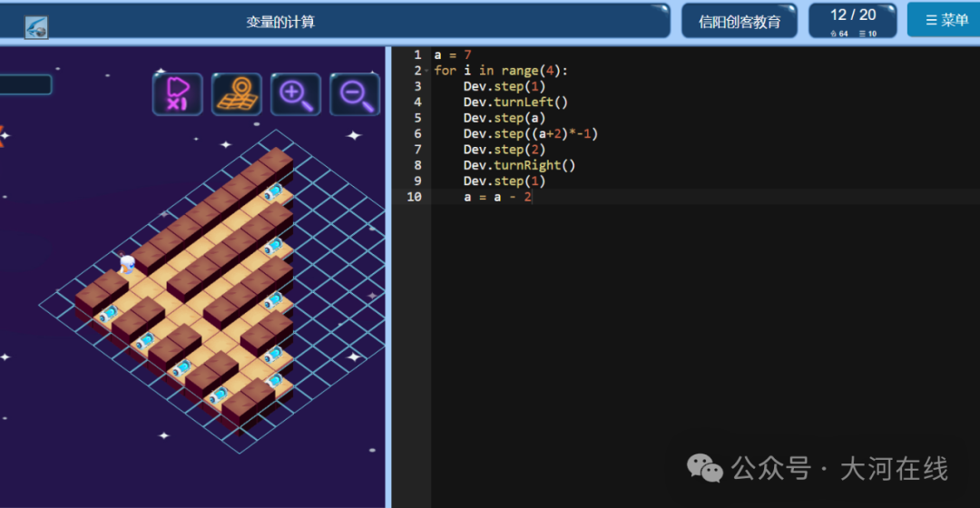Zoom in with the plus magnifier
Image resolution: width=980 pixels, height=508 pixels.
pos(296,94)
